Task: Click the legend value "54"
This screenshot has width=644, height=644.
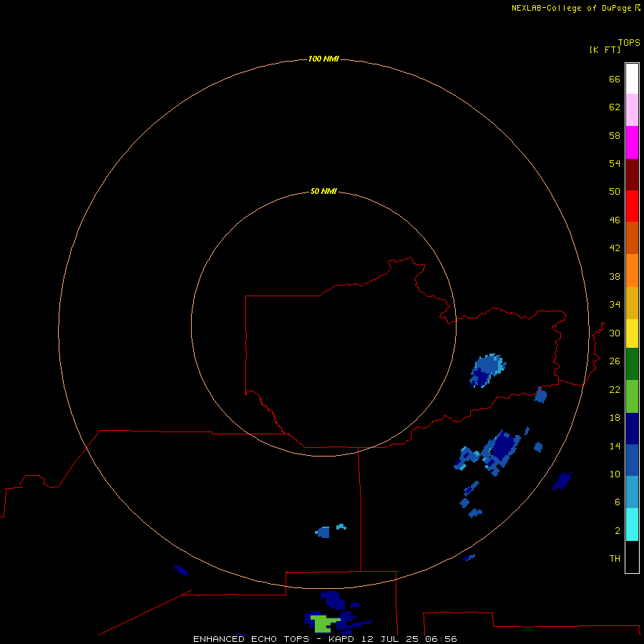Action: 615,163
